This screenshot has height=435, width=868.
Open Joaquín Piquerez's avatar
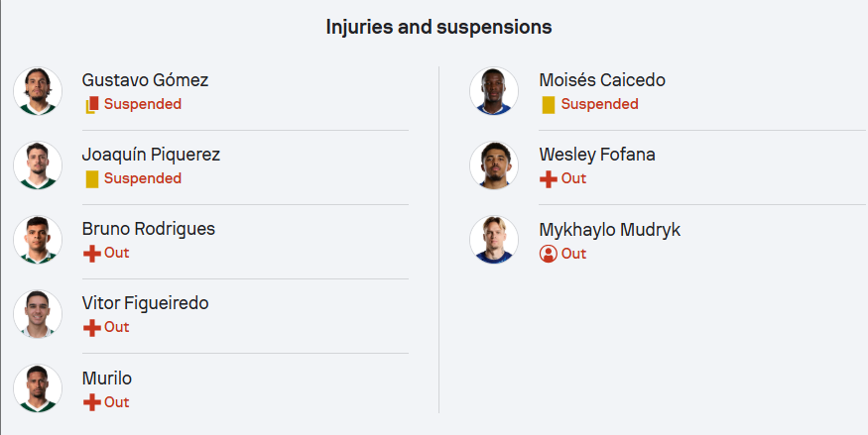click(x=38, y=165)
